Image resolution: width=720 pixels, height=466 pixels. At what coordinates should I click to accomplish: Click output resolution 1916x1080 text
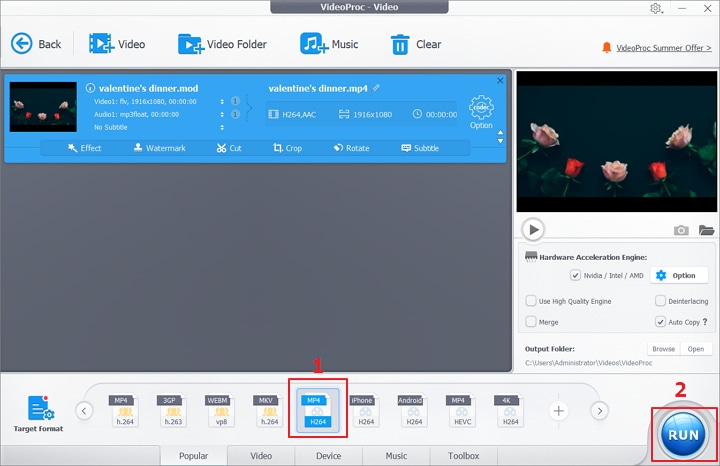point(372,114)
